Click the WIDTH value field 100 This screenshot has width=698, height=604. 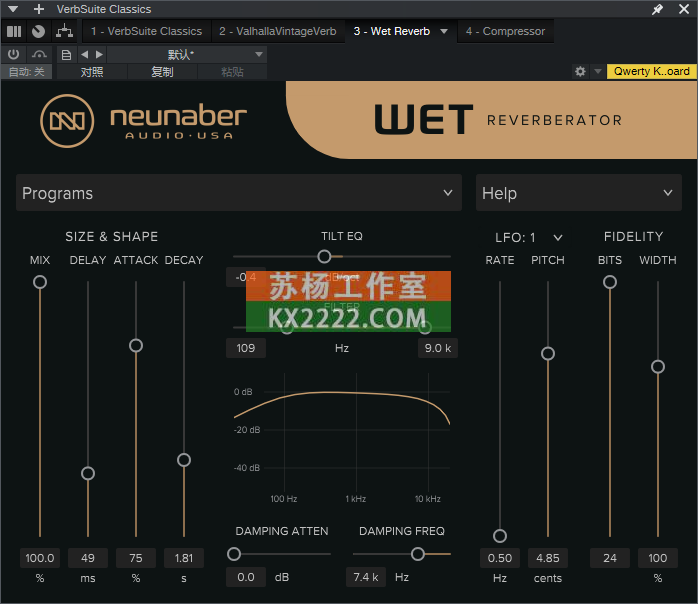[658, 558]
